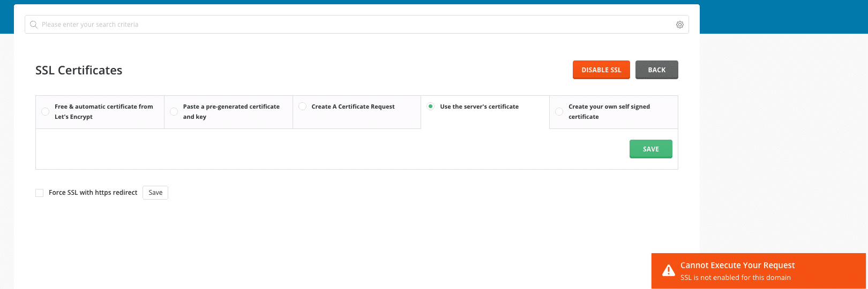
Task: Select the Certificate Request radio button
Action: [x=302, y=107]
